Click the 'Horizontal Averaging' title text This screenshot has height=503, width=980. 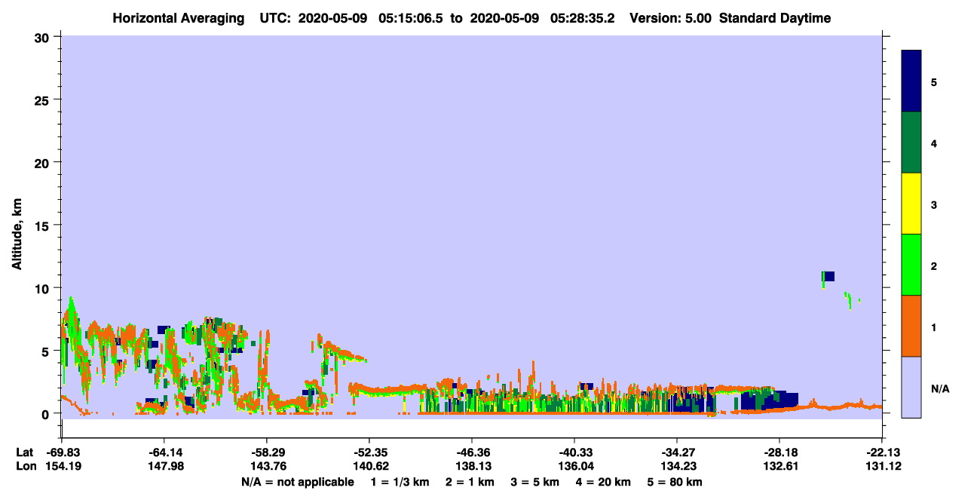click(178, 18)
